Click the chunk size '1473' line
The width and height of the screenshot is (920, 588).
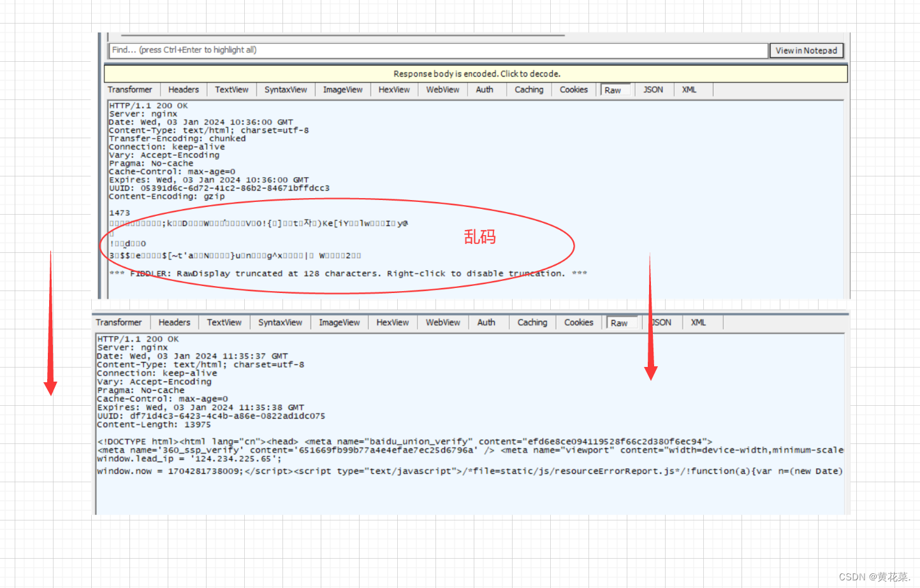tap(119, 213)
